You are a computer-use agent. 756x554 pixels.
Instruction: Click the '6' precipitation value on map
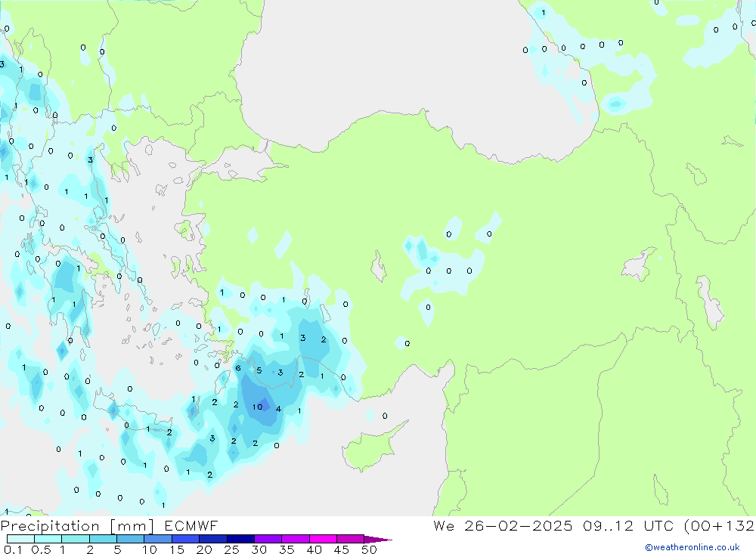(237, 368)
